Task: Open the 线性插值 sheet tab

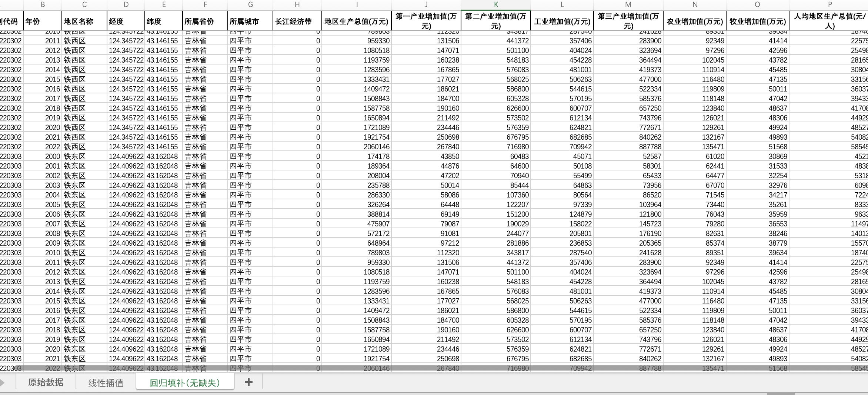Action: 106,382
